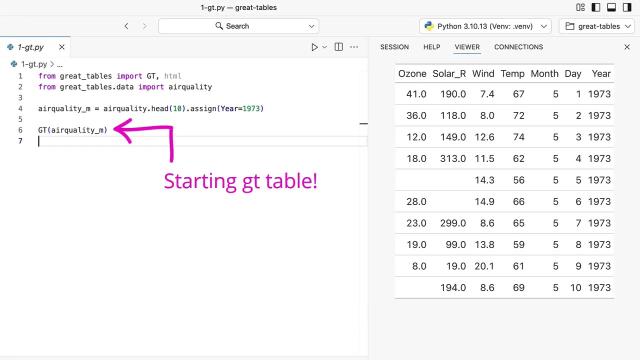This screenshot has height=360, width=640.
Task: Open run options dropdown next to play
Action: [x=325, y=47]
